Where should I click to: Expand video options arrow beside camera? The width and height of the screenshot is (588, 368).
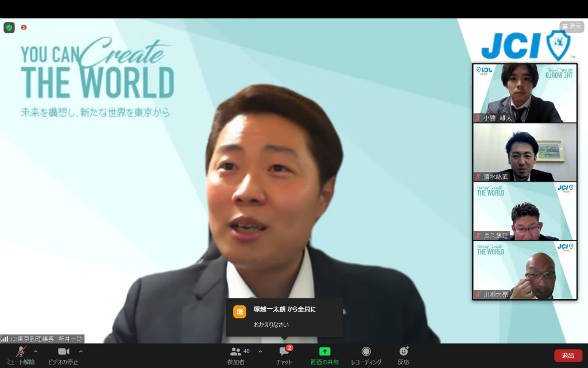80,351
